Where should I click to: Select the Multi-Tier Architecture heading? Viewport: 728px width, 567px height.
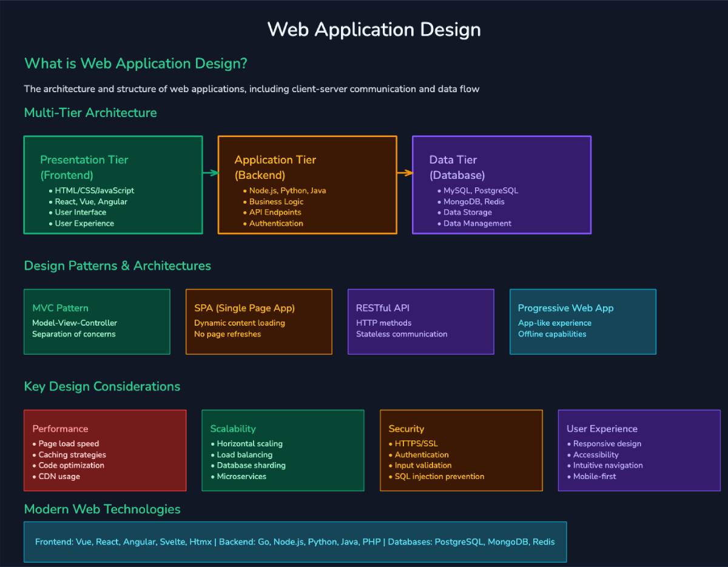90,113
